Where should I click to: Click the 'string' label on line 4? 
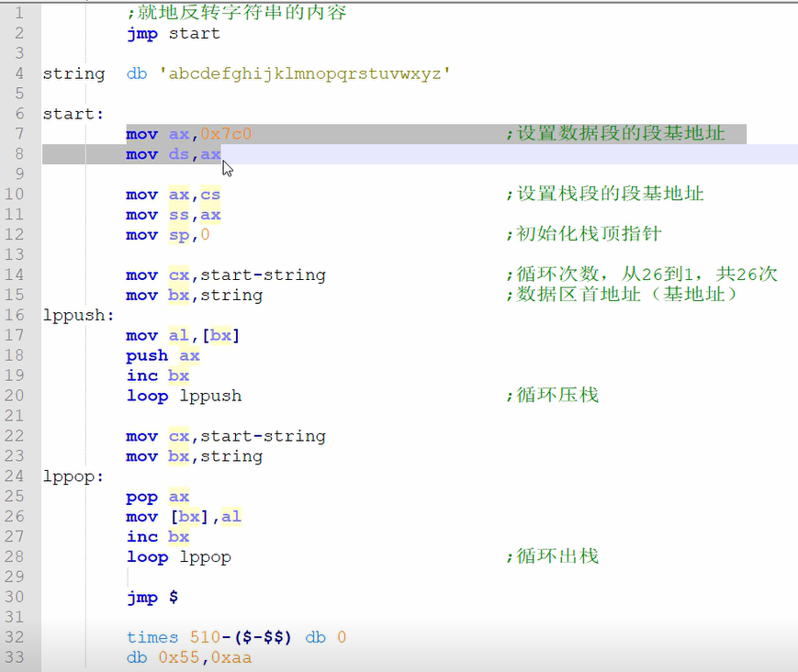[73, 74]
